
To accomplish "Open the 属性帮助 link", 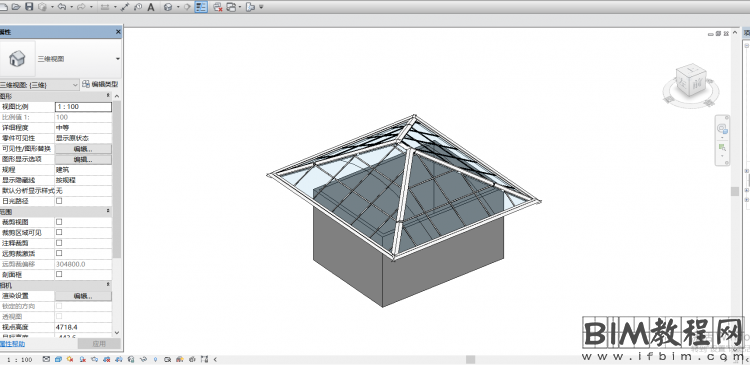I will [x=12, y=344].
